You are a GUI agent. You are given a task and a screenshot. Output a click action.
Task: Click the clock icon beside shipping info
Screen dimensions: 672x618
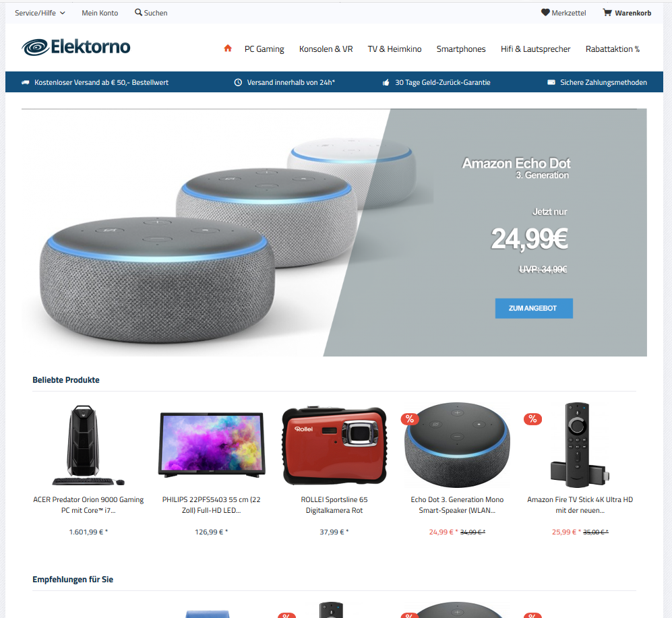point(238,82)
